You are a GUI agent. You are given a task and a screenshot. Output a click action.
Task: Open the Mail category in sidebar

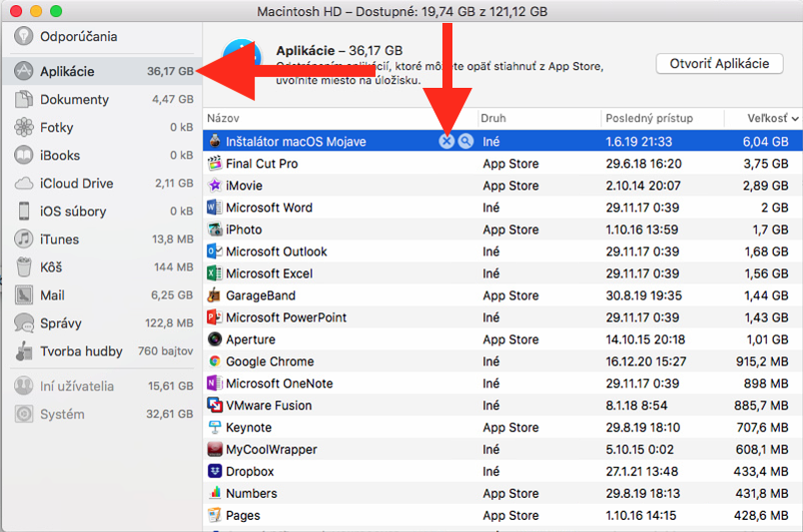pos(52,295)
